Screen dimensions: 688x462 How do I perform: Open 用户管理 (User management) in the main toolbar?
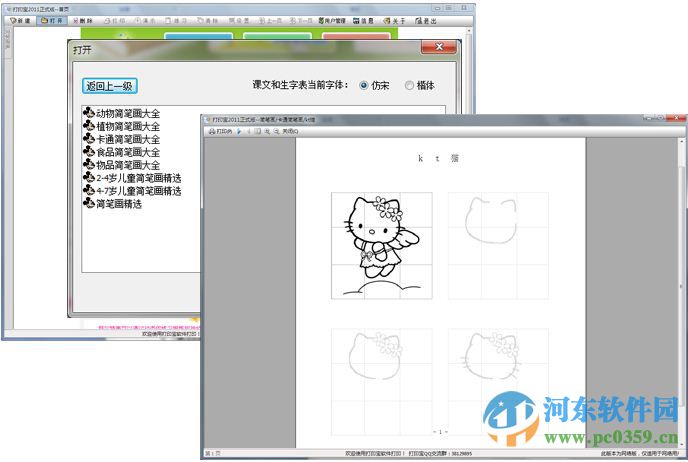pos(332,21)
